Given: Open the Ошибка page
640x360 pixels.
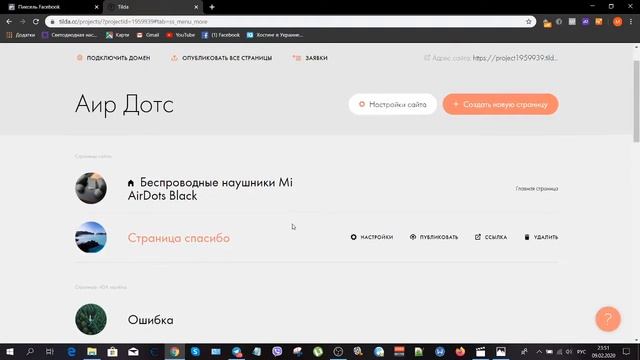Looking at the screenshot, I should click(151, 320).
